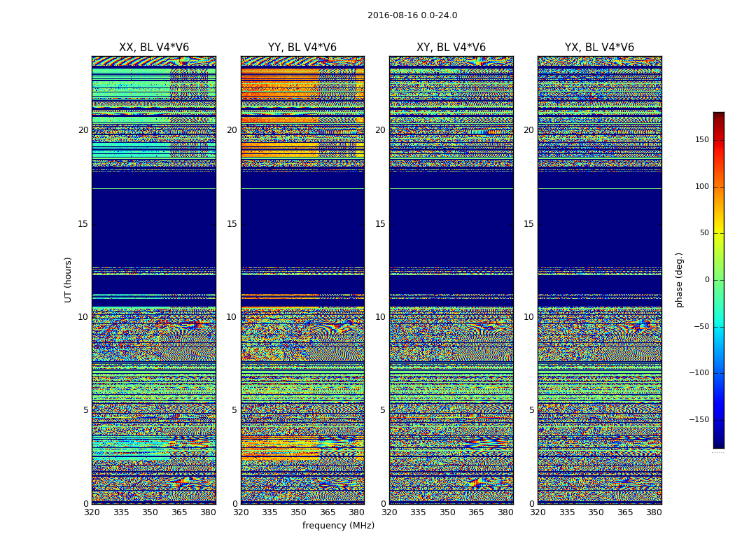Click the "YX, BL V4*V6" panel title
Screen dimensions: 735x560
[x=599, y=48]
